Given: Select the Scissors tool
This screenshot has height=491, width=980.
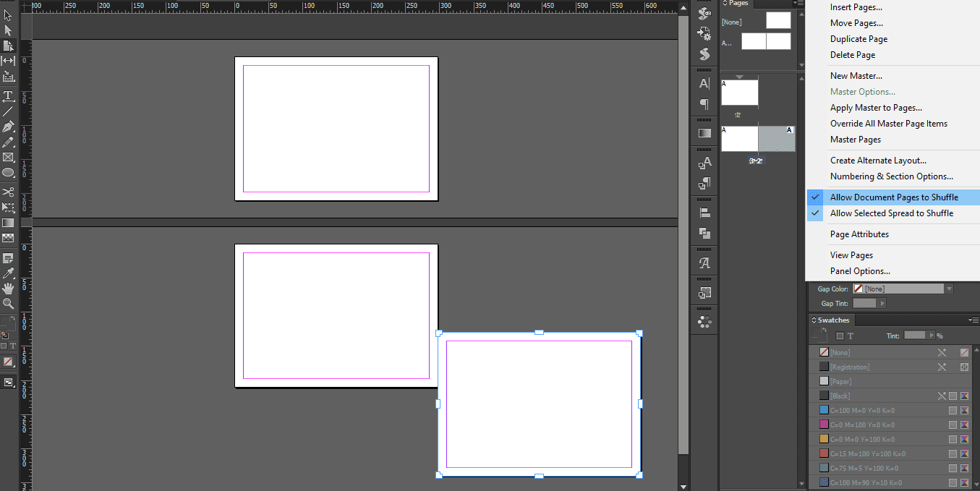Looking at the screenshot, I should click(8, 192).
